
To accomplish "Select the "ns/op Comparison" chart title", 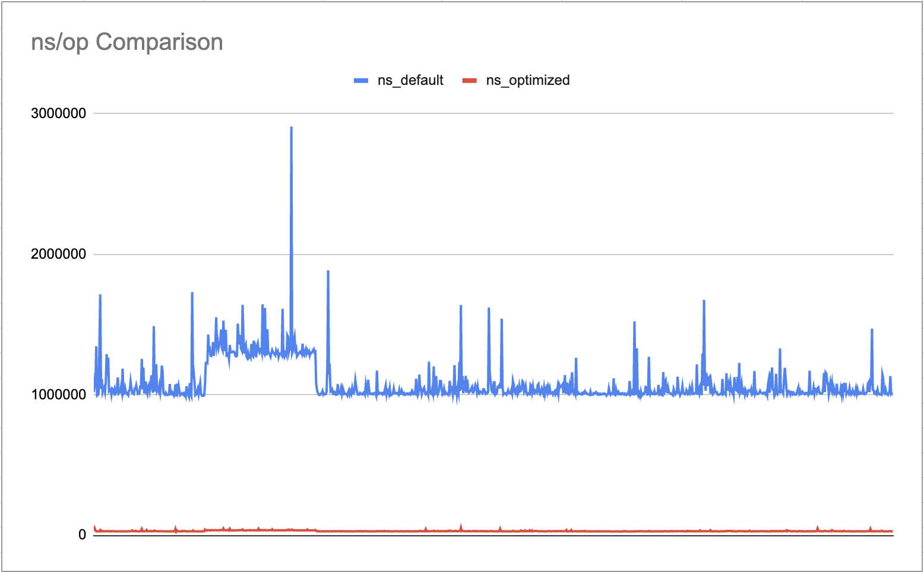I will (x=127, y=42).
